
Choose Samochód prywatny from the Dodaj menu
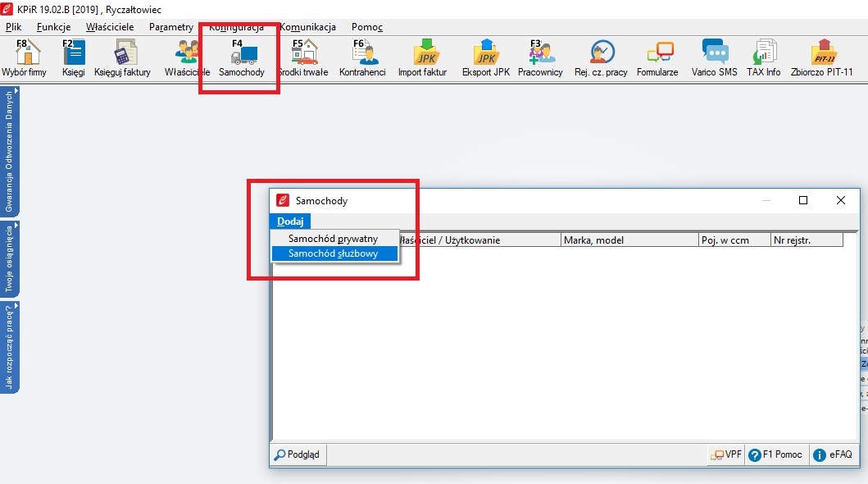tap(333, 239)
